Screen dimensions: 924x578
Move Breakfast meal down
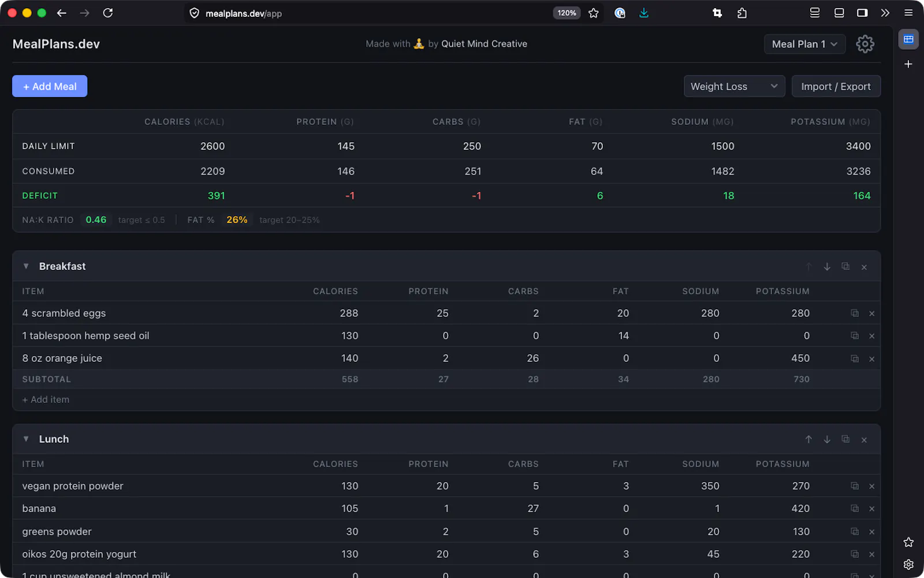(827, 266)
